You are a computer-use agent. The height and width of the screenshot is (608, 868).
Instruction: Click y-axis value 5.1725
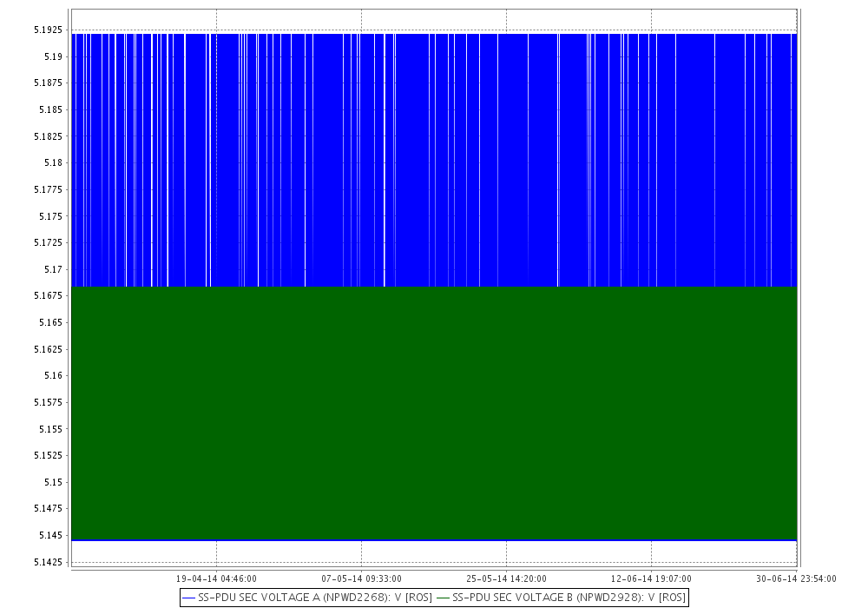[48, 242]
